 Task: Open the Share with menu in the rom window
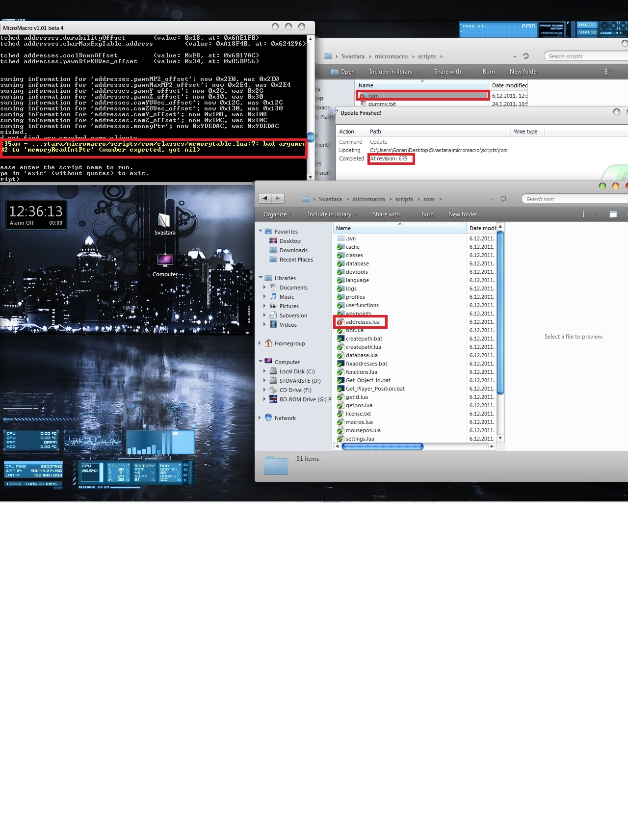(x=389, y=214)
